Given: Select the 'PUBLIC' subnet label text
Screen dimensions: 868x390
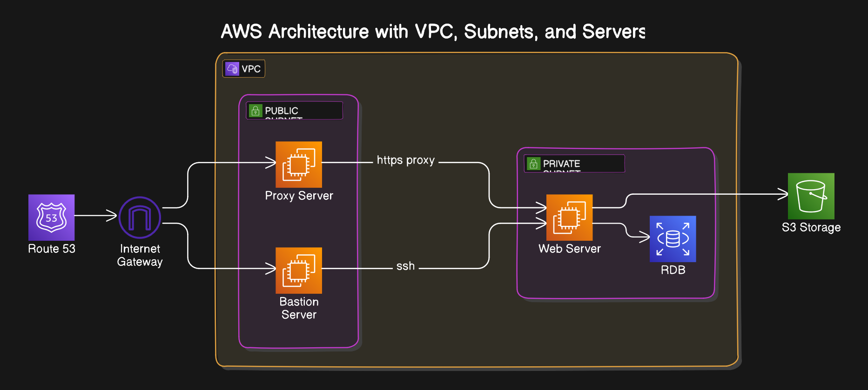Looking at the screenshot, I should pyautogui.click(x=282, y=111).
